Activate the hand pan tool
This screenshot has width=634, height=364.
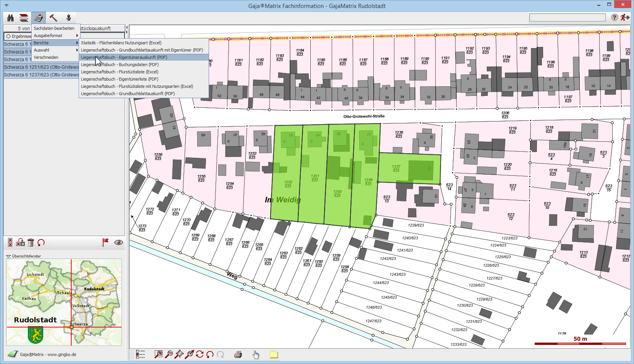click(256, 354)
